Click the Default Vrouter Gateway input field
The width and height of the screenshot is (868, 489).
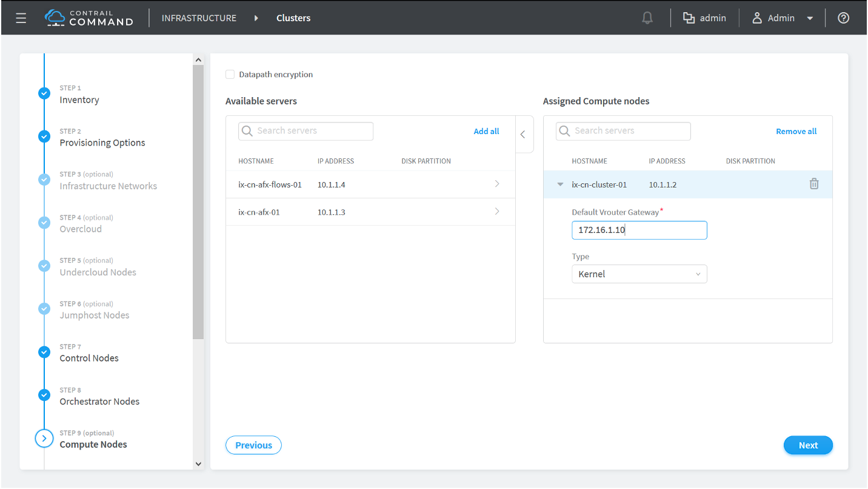pyautogui.click(x=639, y=231)
